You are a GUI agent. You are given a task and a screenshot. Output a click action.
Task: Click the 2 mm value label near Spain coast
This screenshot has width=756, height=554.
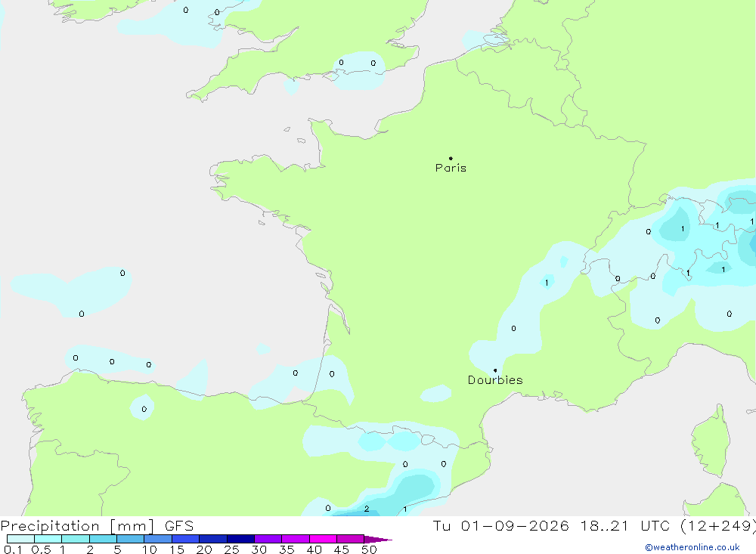pos(367,509)
